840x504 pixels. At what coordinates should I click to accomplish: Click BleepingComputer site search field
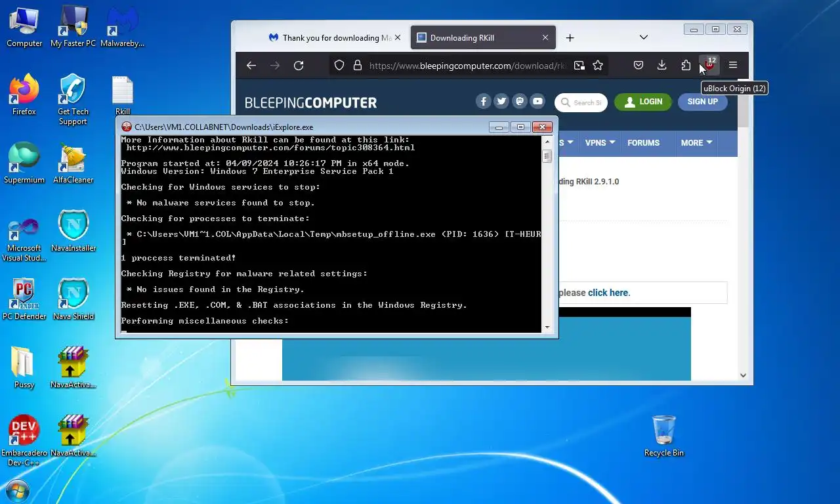click(581, 102)
